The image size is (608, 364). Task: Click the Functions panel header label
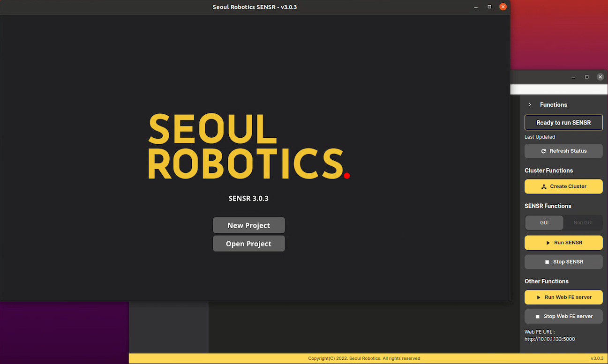pyautogui.click(x=553, y=105)
